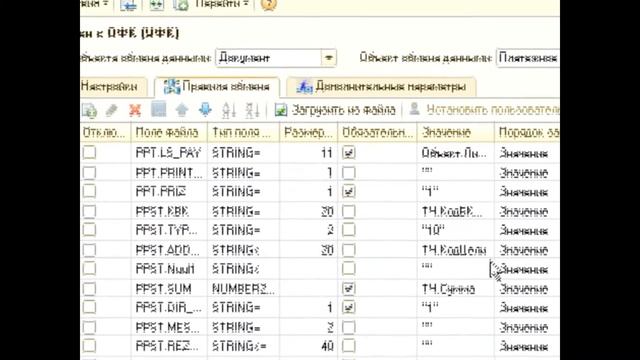Click the ТЧ.КодЦели value cell
The height and width of the screenshot is (360, 640).
point(456,250)
